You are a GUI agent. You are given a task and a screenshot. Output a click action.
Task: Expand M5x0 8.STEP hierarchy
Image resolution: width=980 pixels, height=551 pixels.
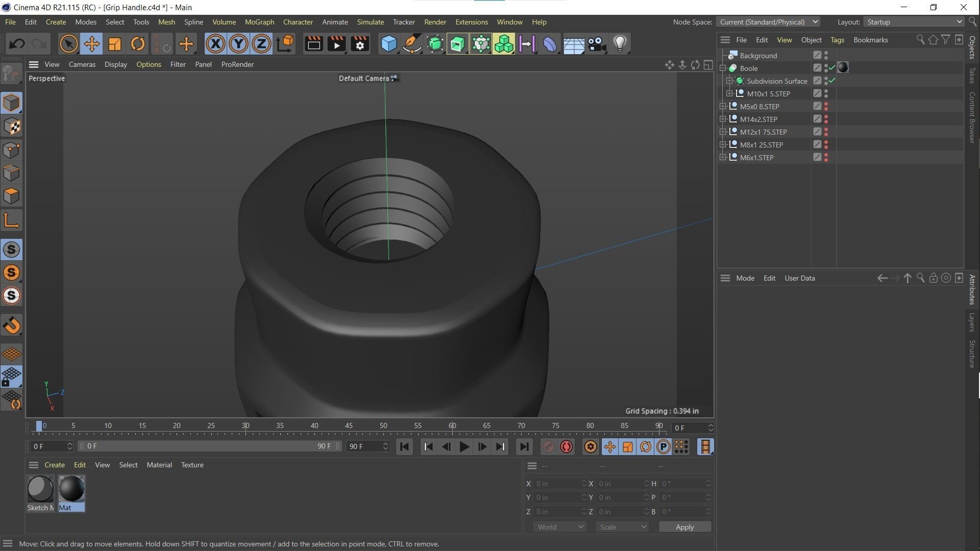[723, 107]
